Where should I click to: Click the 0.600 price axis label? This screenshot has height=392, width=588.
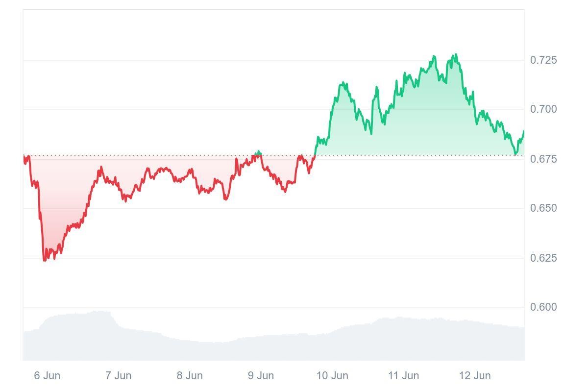pos(543,307)
